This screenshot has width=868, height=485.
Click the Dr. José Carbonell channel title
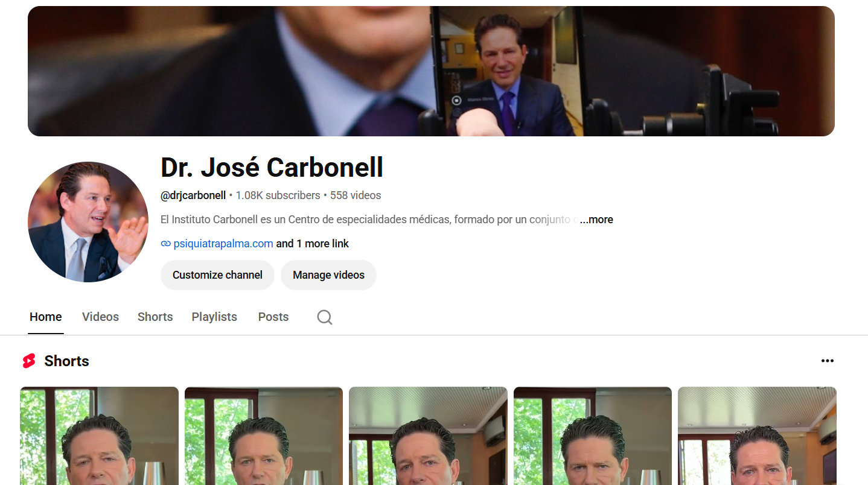(272, 167)
